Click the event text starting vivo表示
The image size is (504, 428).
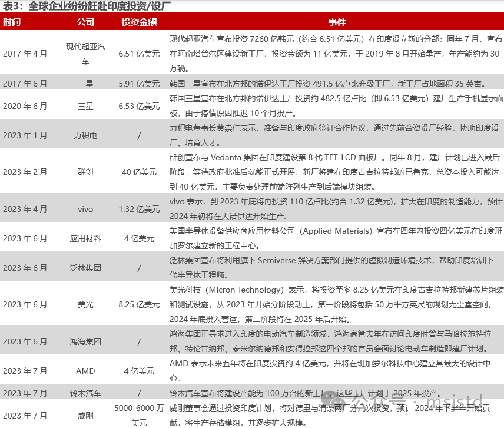(336, 209)
